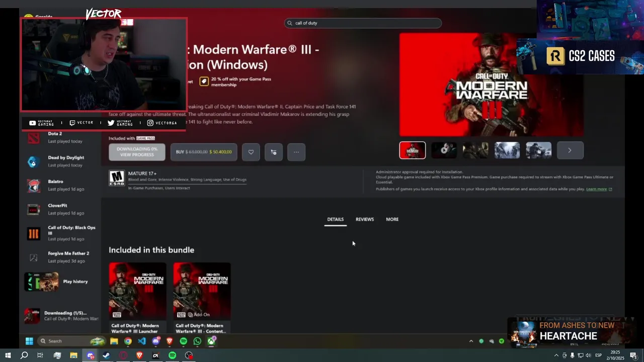Open the large Modern Warfare III hero image
This screenshot has width=644, height=362.
click(x=492, y=85)
